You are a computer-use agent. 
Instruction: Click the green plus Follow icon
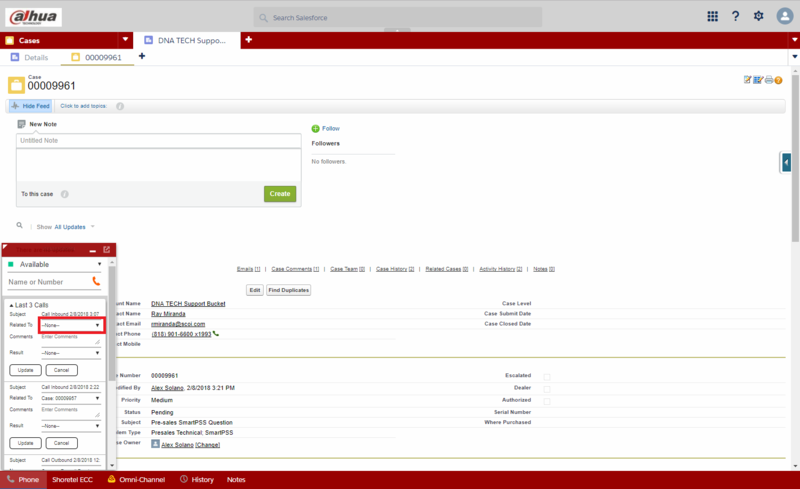point(315,129)
